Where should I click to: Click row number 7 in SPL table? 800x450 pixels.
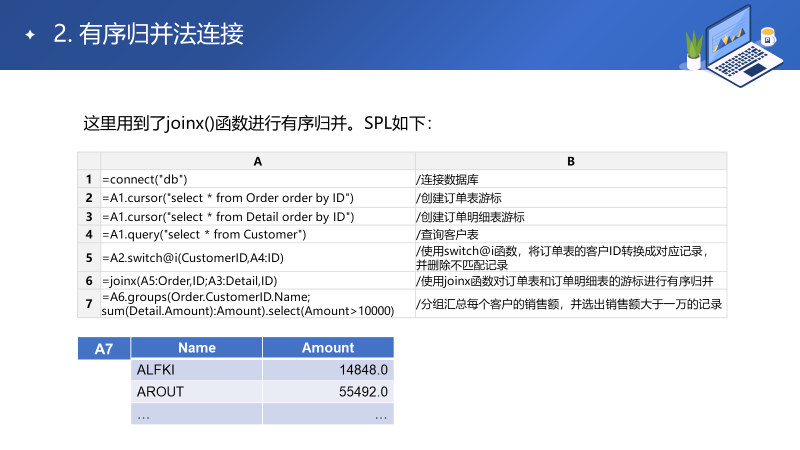pos(89,304)
